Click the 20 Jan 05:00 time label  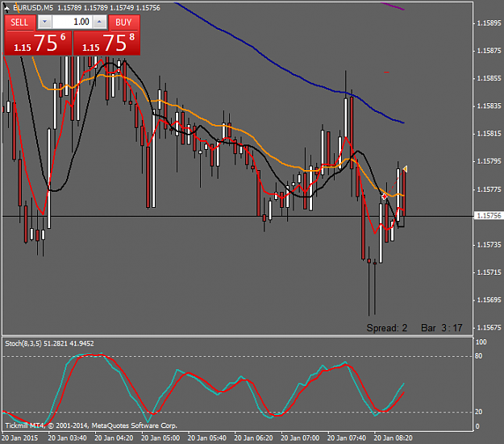point(160,438)
